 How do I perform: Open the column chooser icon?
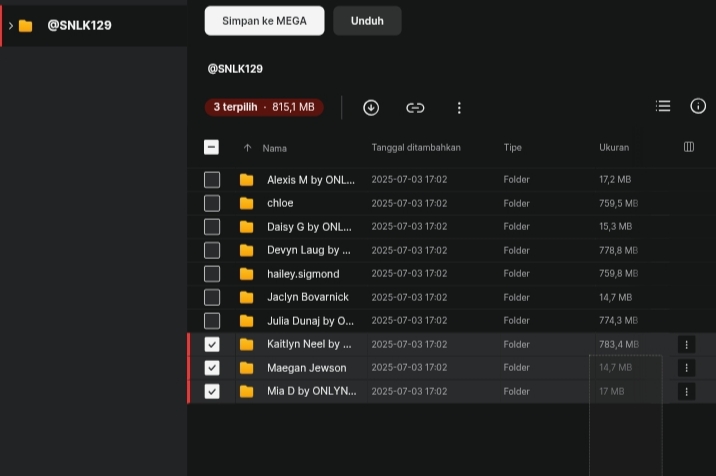689,147
